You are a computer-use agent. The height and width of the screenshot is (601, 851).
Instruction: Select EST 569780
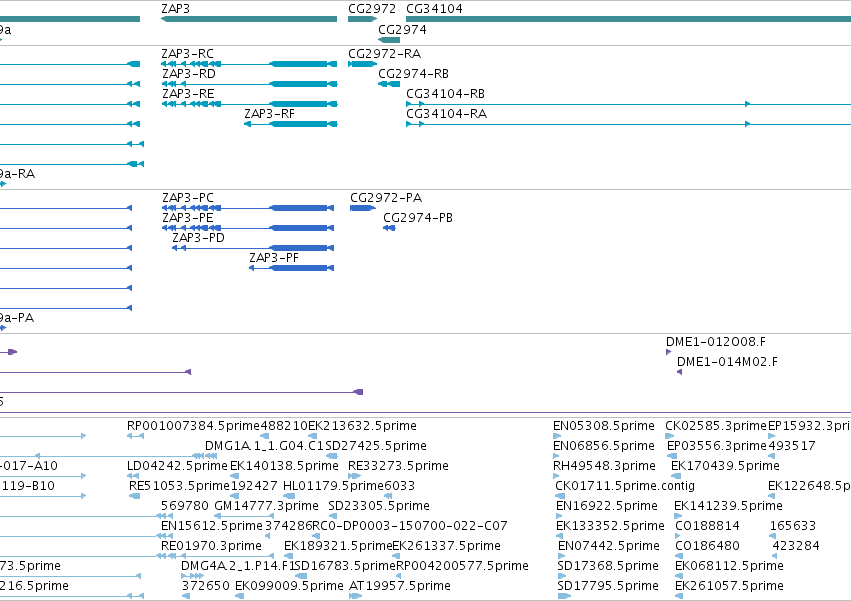(185, 506)
